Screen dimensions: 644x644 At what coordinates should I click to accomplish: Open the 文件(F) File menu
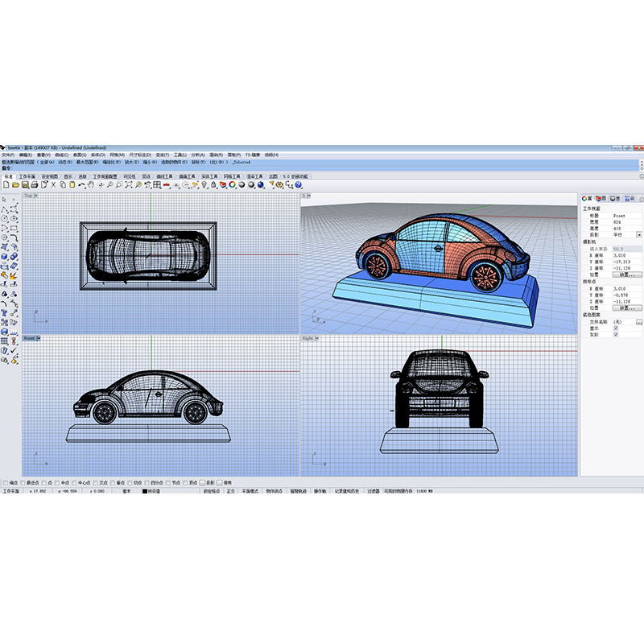[8, 155]
